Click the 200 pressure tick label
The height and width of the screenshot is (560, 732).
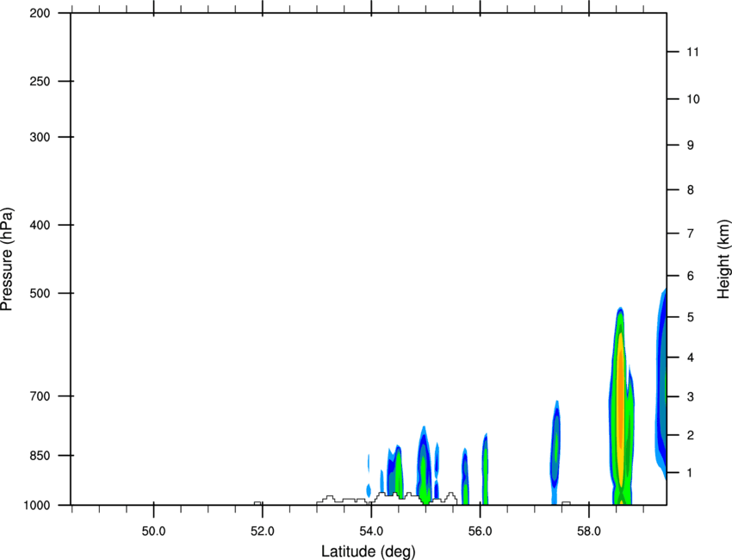pos(40,13)
